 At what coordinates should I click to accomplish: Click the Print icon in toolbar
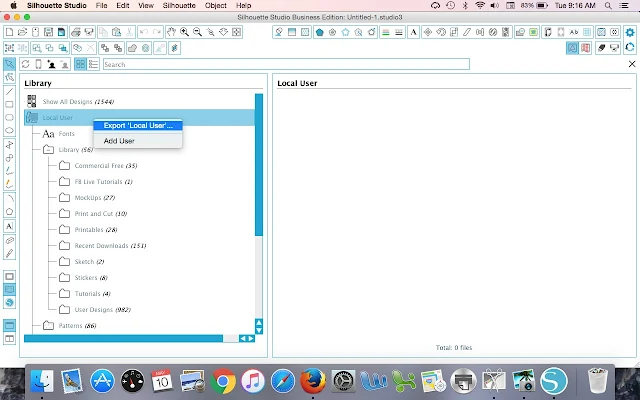[x=76, y=32]
